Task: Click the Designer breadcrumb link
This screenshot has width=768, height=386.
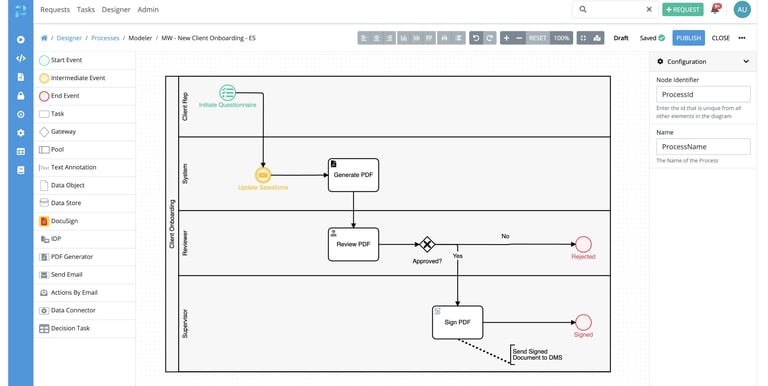Action: [x=69, y=38]
